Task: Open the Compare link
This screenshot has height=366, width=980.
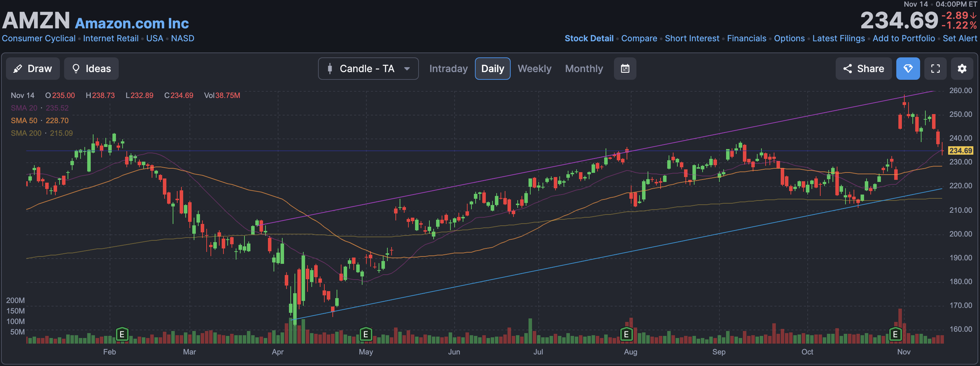Action: [x=639, y=38]
